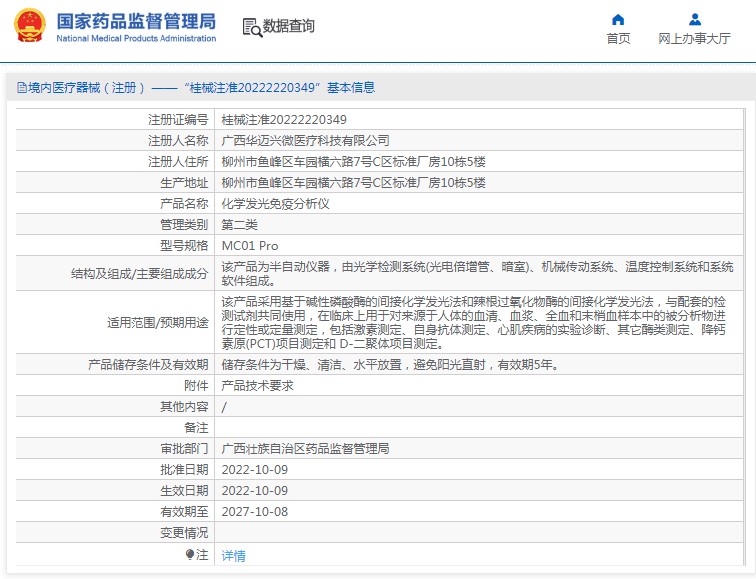Select the 第二类 management class value

point(239,225)
